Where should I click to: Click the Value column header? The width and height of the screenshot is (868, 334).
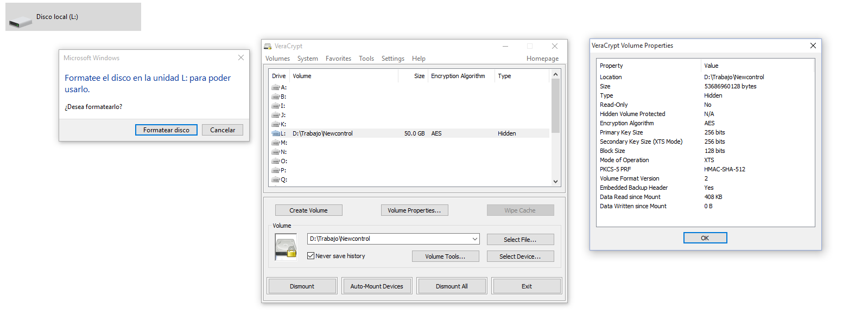tap(757, 66)
